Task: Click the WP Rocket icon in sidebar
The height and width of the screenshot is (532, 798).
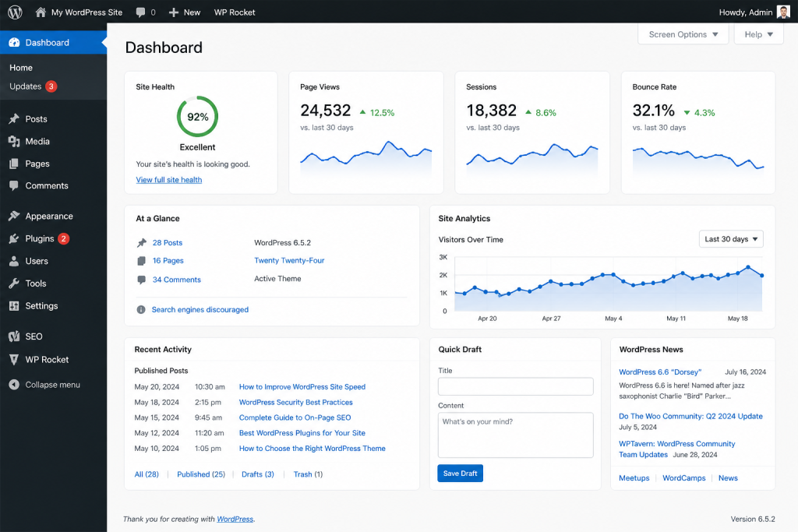Action: (14, 360)
